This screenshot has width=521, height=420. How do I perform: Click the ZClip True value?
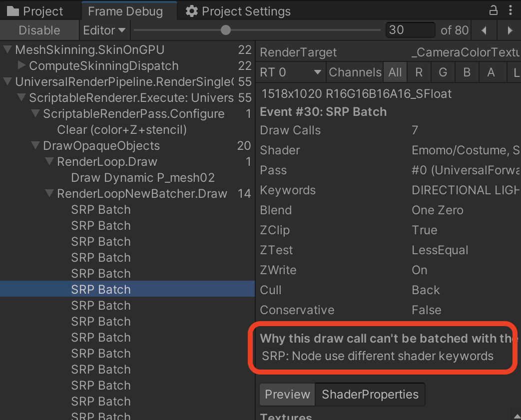(424, 230)
